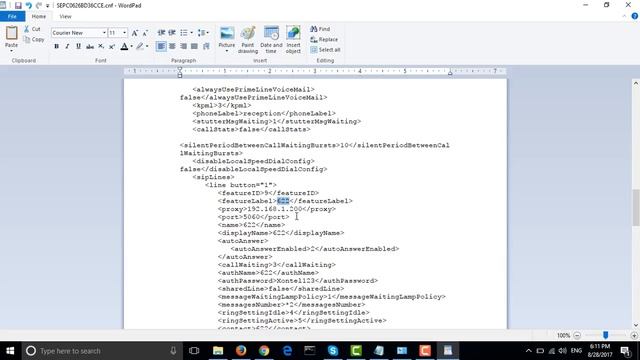The image size is (640, 360).
Task: Click Insert object
Action: 293,40
